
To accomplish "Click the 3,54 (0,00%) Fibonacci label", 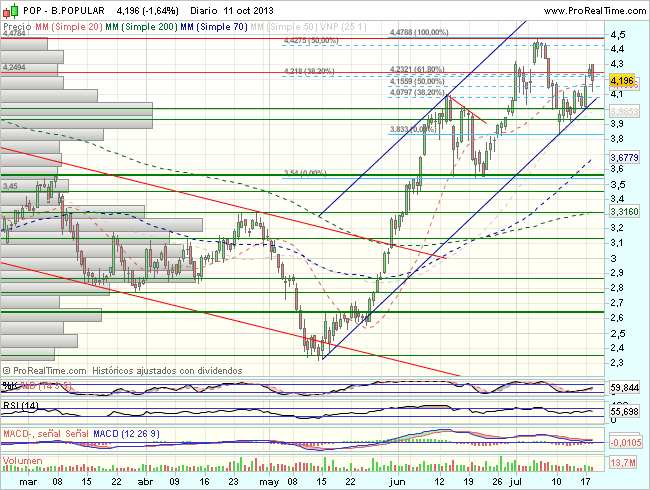I will [x=305, y=173].
